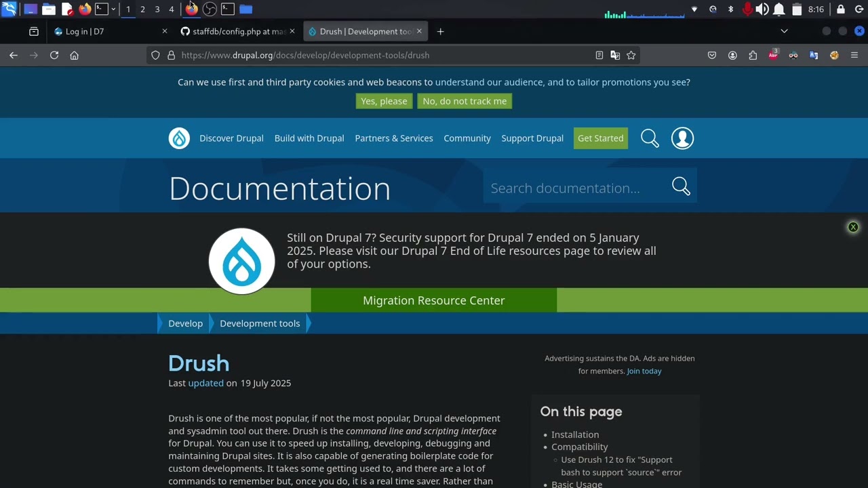Open the volume control in the system tray
The image size is (868, 488).
click(x=762, y=9)
